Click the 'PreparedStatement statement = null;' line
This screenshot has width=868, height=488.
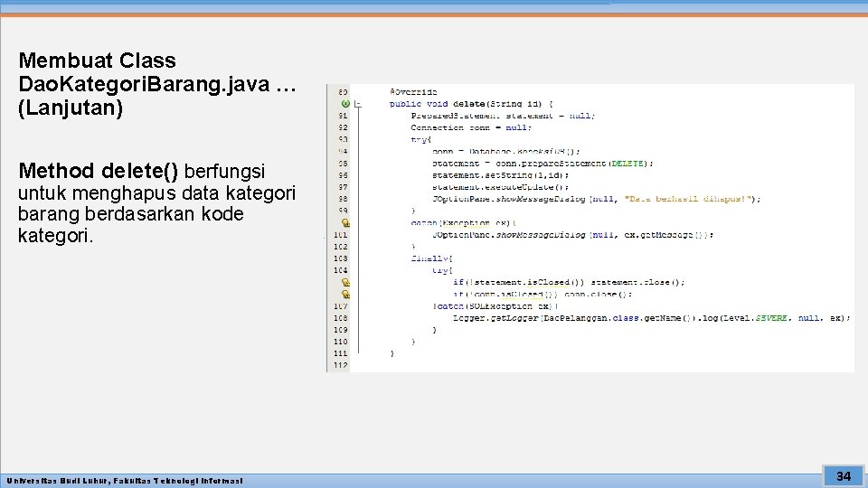click(503, 116)
